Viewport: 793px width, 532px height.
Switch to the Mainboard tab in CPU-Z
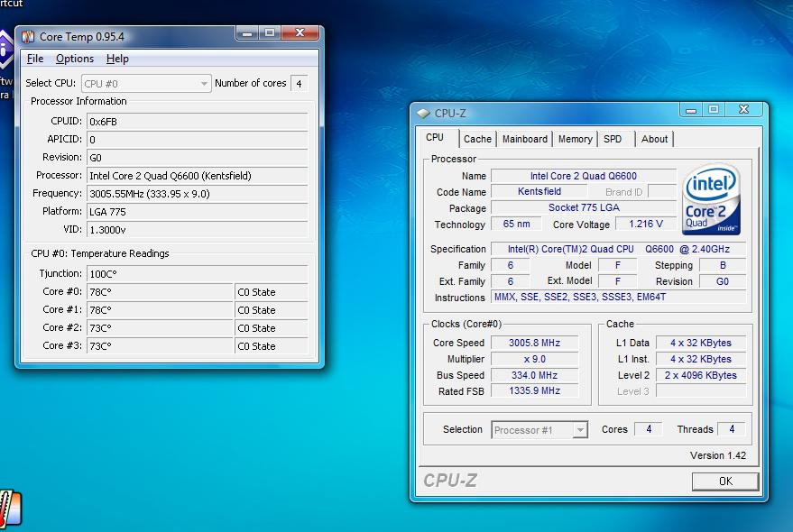click(525, 139)
